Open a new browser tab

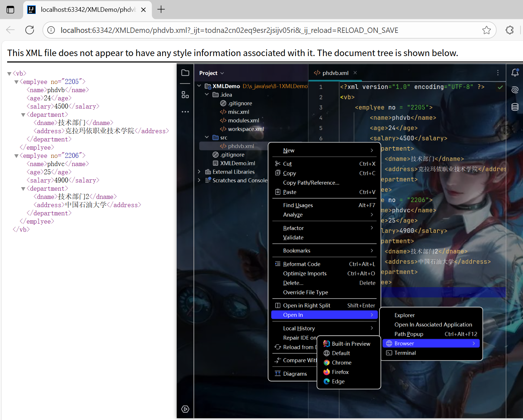click(x=161, y=9)
